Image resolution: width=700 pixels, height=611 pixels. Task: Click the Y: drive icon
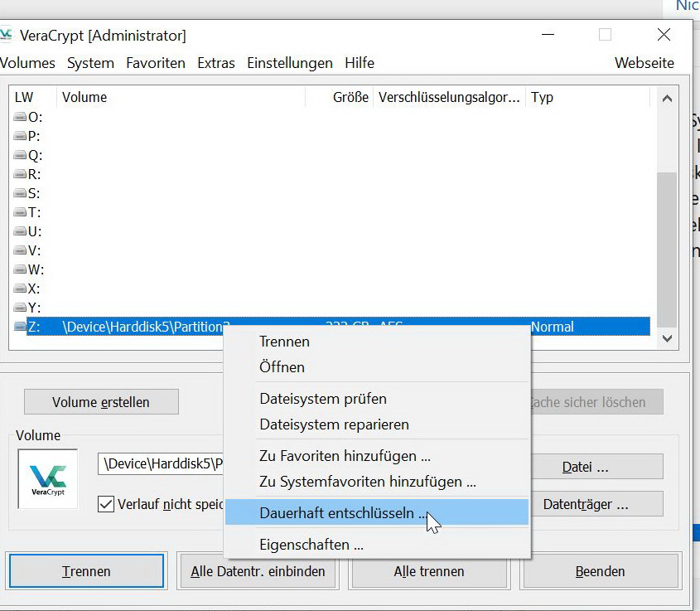[x=20, y=308]
